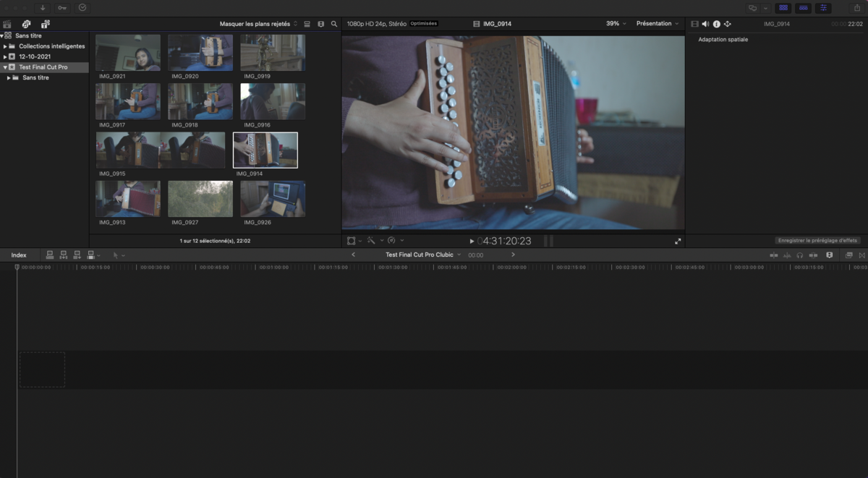
Task: Show the Libraries sidebar clapperboard icon
Action: [7, 24]
